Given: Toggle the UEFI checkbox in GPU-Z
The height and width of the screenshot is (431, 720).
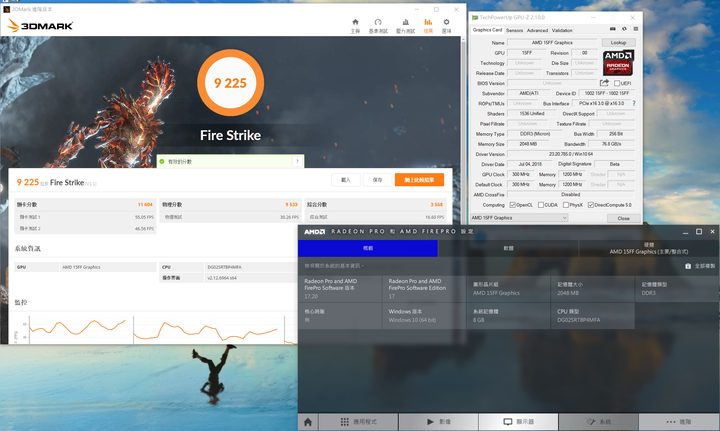Looking at the screenshot, I should point(617,83).
